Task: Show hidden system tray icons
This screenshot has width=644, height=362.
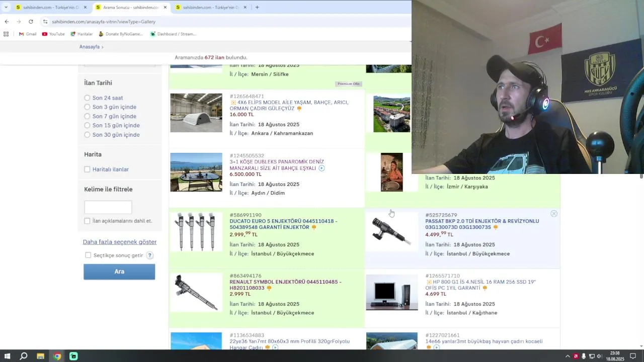Action: tap(568, 356)
